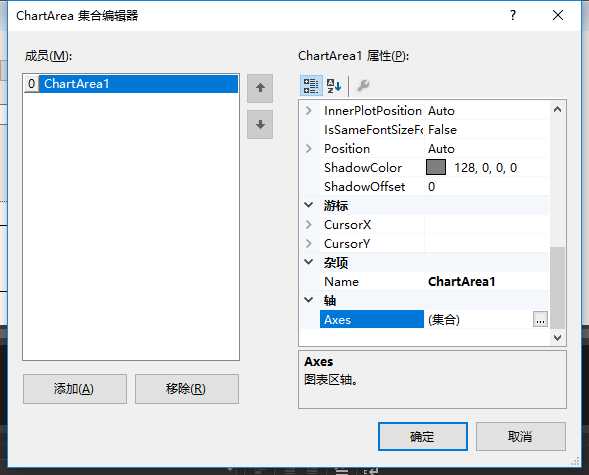Open Axes collection editor ellipsis button
Screen dimensions: 589x475
click(540, 320)
